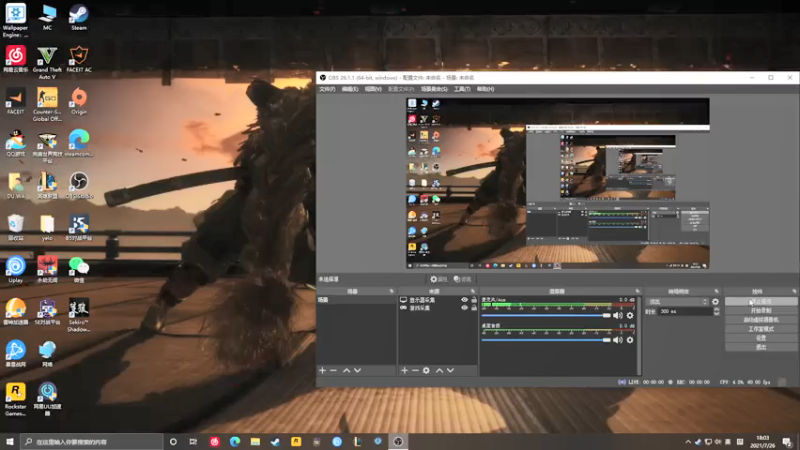Open Help menu in OBS
The image size is (800, 450).
(x=485, y=89)
